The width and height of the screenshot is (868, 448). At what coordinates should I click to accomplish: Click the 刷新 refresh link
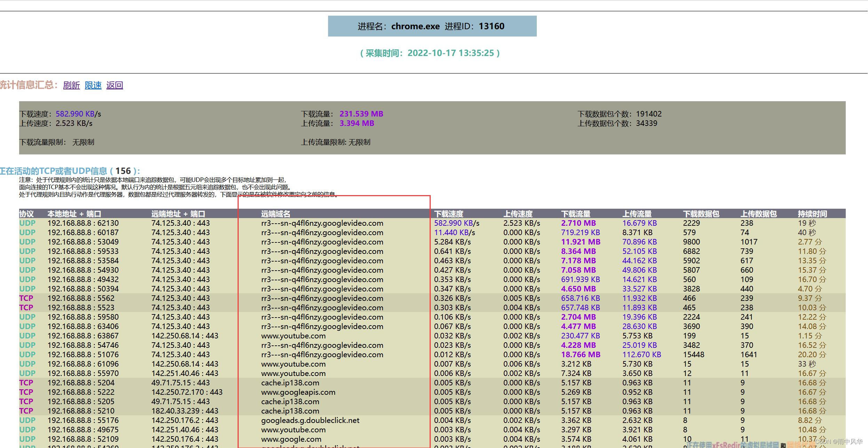point(71,85)
